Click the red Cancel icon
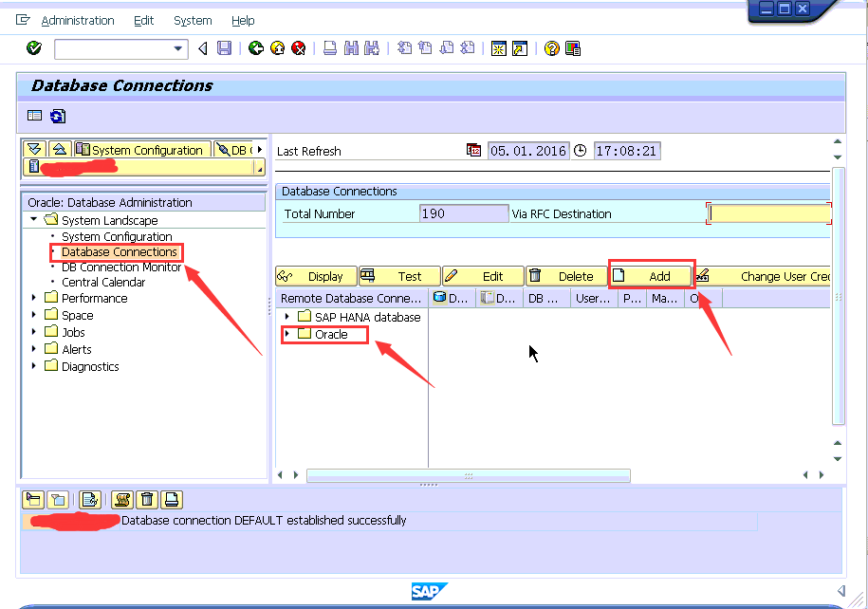Image resolution: width=868 pixels, height=609 pixels. point(299,48)
